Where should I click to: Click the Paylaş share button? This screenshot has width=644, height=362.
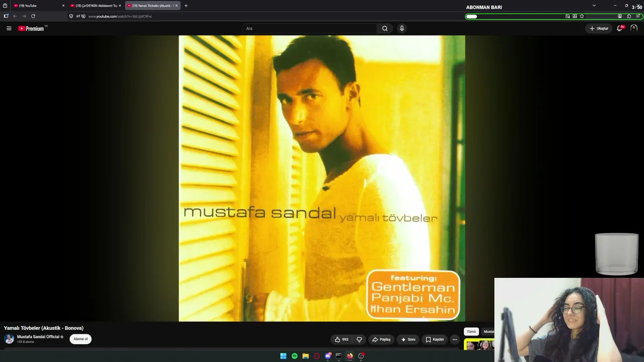[381, 339]
